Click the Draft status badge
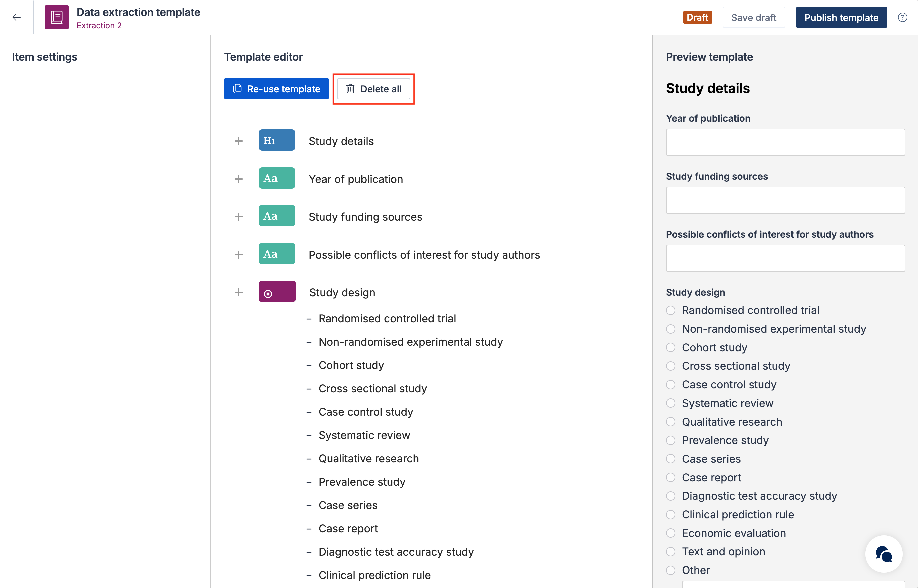Viewport: 918px width, 588px height. click(x=697, y=17)
